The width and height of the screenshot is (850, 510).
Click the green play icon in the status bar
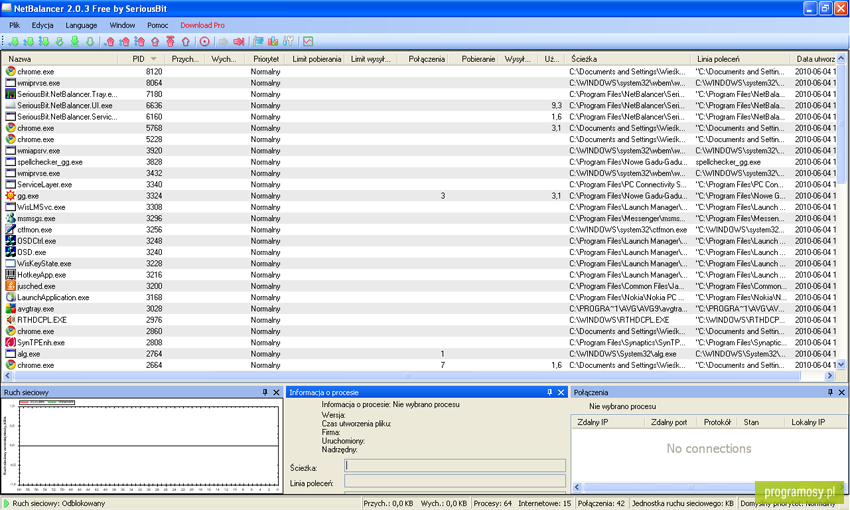tap(7, 503)
